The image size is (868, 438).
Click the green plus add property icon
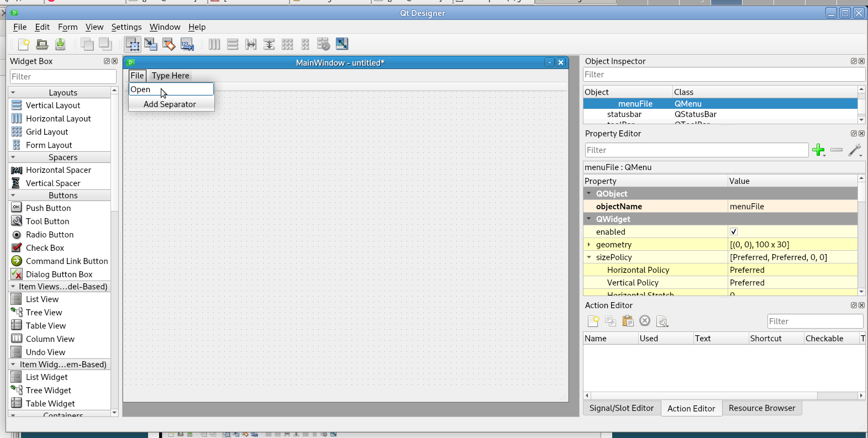[818, 150]
